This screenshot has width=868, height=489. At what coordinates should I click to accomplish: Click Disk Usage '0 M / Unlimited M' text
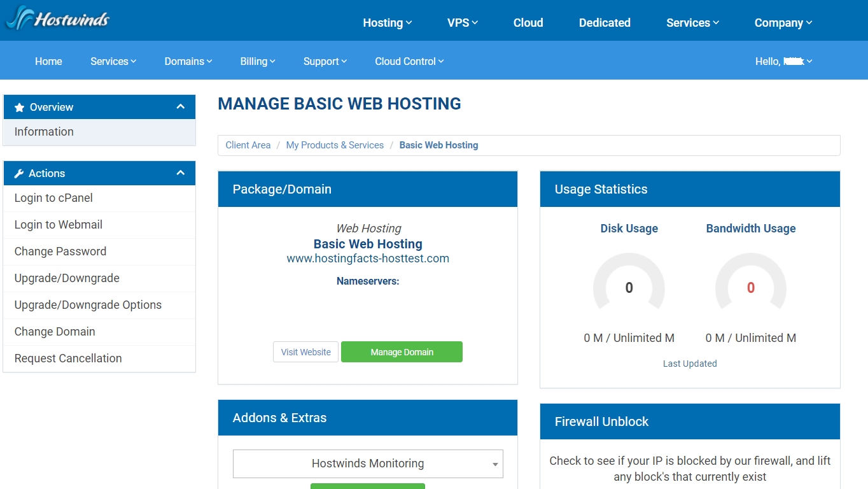coord(629,338)
